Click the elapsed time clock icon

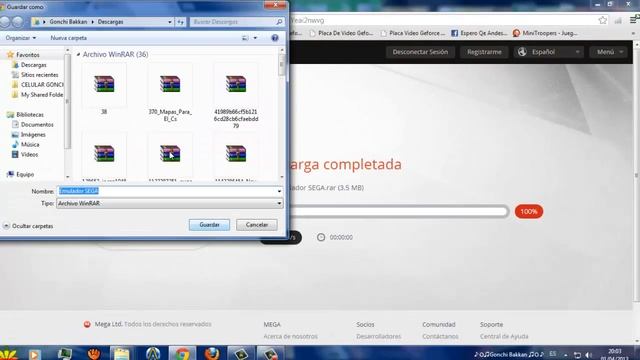pos(321,237)
